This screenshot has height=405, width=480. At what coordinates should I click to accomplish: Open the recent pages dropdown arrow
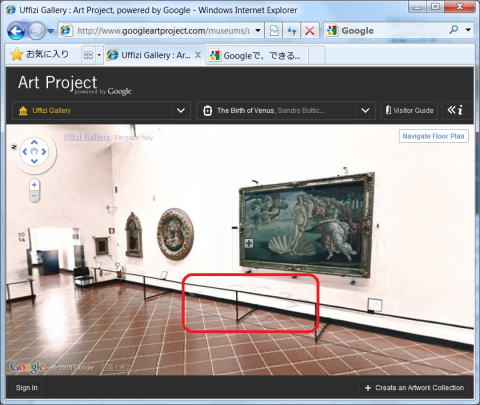[x=51, y=31]
